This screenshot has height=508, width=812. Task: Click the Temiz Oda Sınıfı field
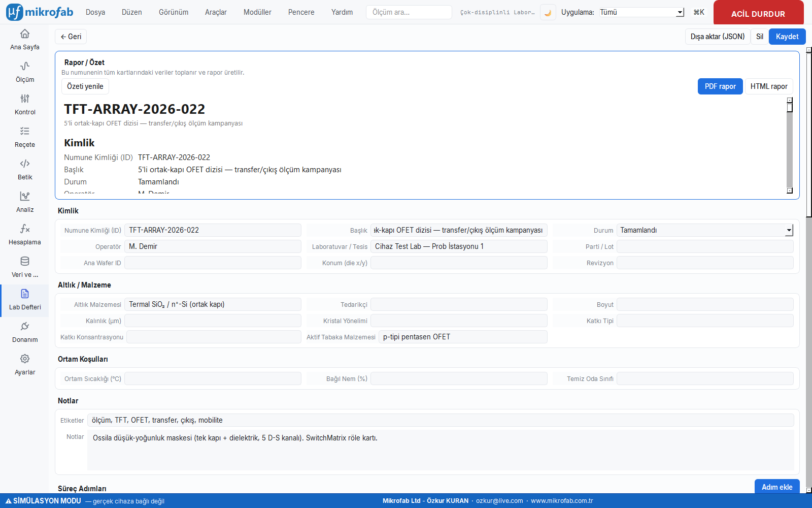705,378
